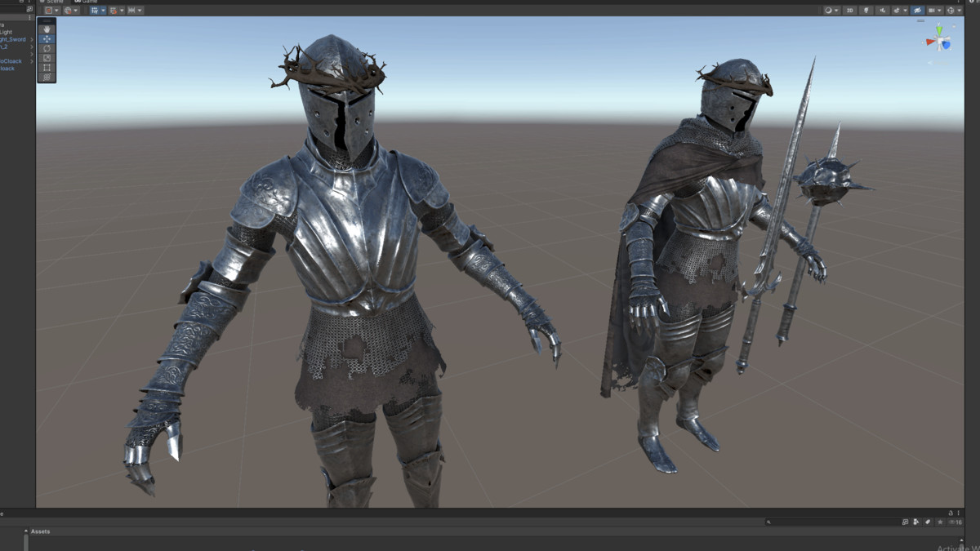Activate the Rotate tool
The height and width of the screenshot is (551, 980).
tap(47, 48)
